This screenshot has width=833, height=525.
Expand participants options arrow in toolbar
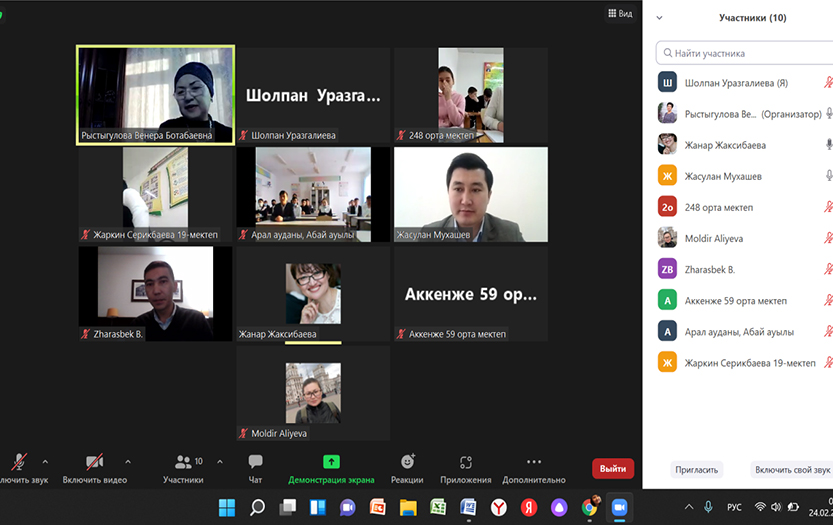219,462
